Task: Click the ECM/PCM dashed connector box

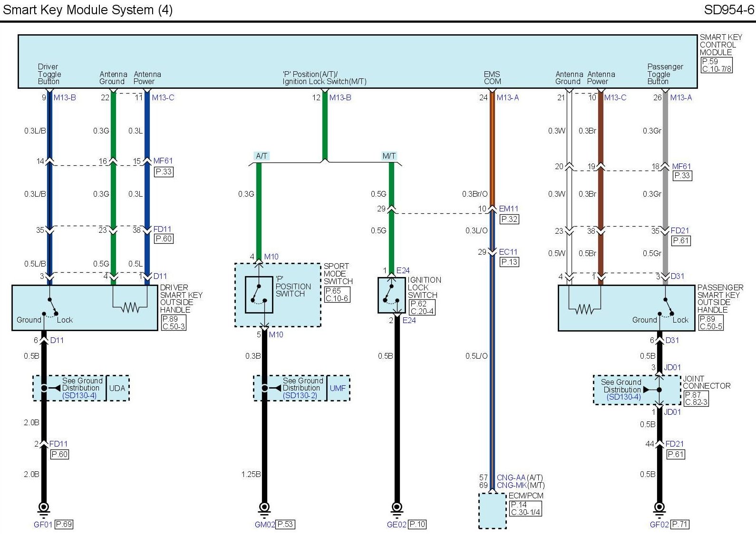Action: (x=492, y=511)
